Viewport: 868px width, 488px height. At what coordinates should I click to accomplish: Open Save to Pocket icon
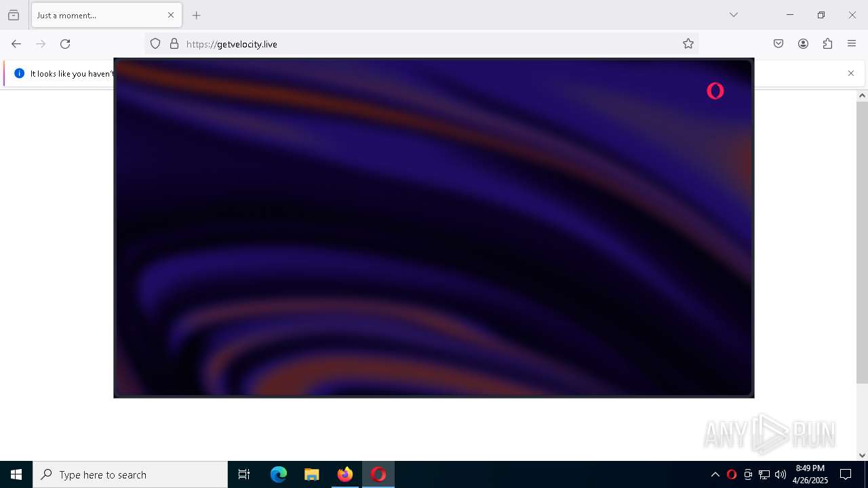pyautogui.click(x=778, y=44)
